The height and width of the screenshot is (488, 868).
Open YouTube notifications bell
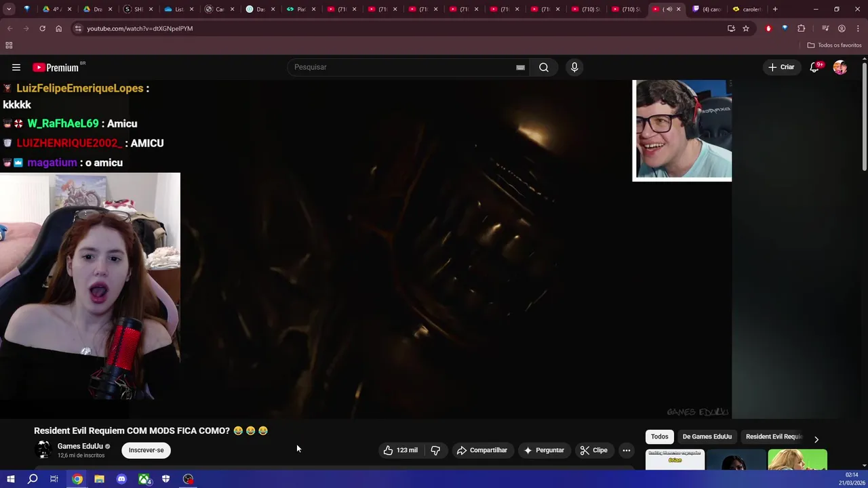click(x=815, y=67)
